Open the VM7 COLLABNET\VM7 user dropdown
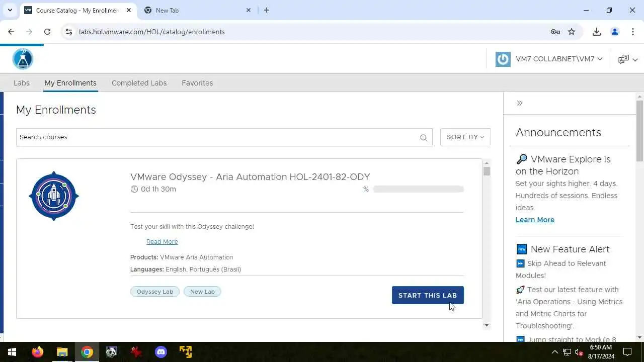644x362 pixels. 559,59
